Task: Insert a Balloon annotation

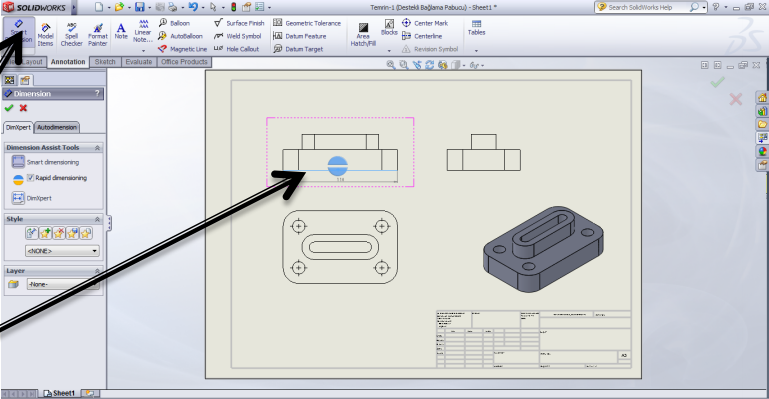Action: [x=174, y=23]
